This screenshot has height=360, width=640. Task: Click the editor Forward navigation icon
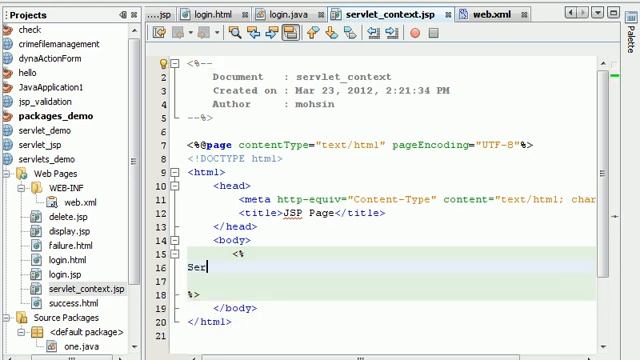pos(204,33)
